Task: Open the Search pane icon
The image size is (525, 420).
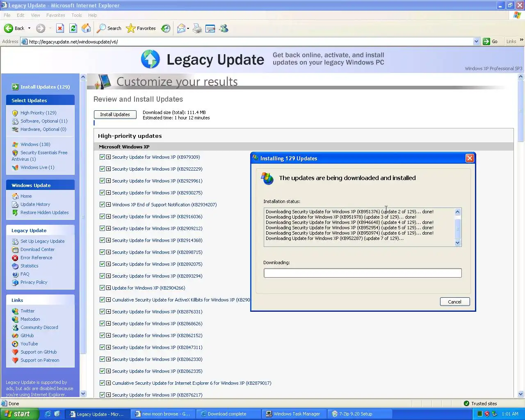Action: [101, 28]
